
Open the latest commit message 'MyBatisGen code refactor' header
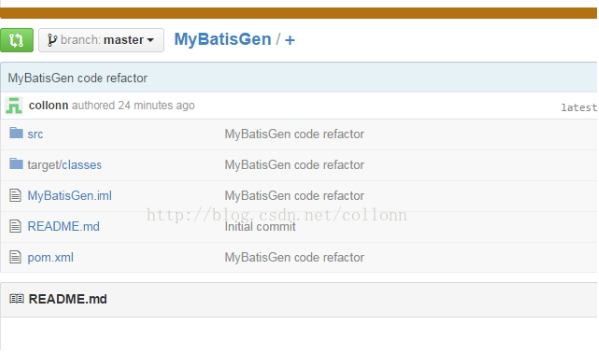click(x=78, y=78)
